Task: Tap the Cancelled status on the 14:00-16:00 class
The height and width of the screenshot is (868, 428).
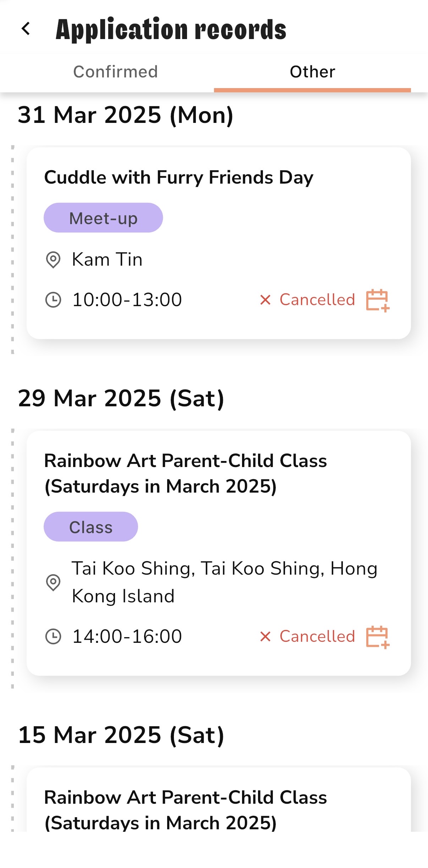Action: point(317,636)
